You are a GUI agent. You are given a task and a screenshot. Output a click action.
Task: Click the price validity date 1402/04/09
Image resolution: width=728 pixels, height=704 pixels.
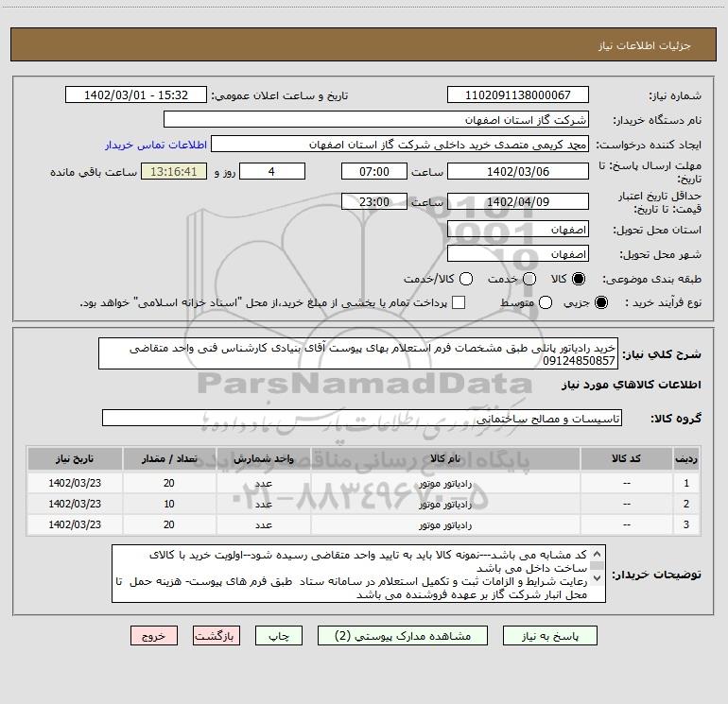coord(518,202)
